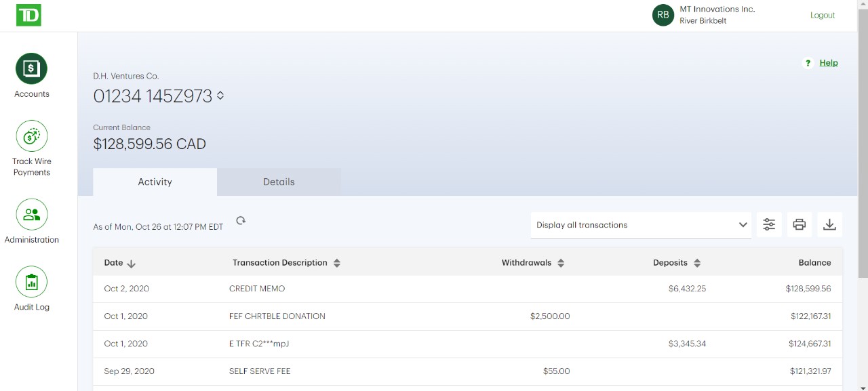Sort by Deposits column

(x=677, y=263)
